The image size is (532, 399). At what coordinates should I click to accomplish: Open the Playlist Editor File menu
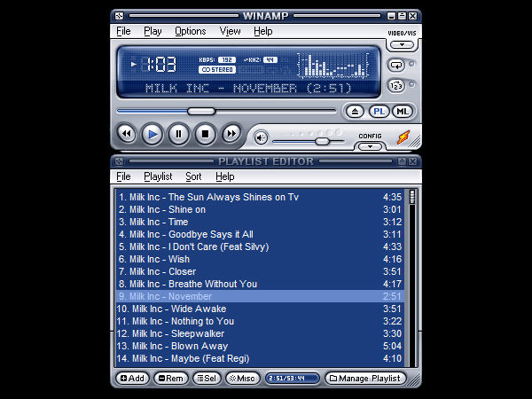[123, 176]
